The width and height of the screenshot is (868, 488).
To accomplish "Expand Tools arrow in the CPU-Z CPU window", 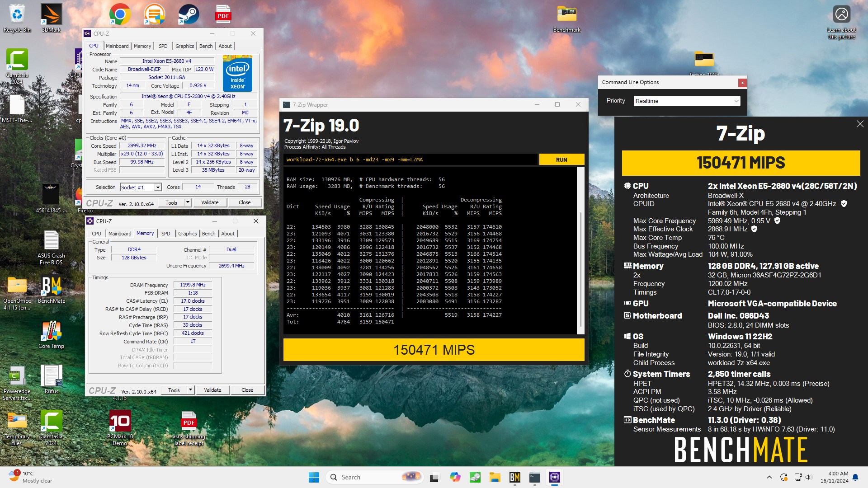I will click(188, 202).
